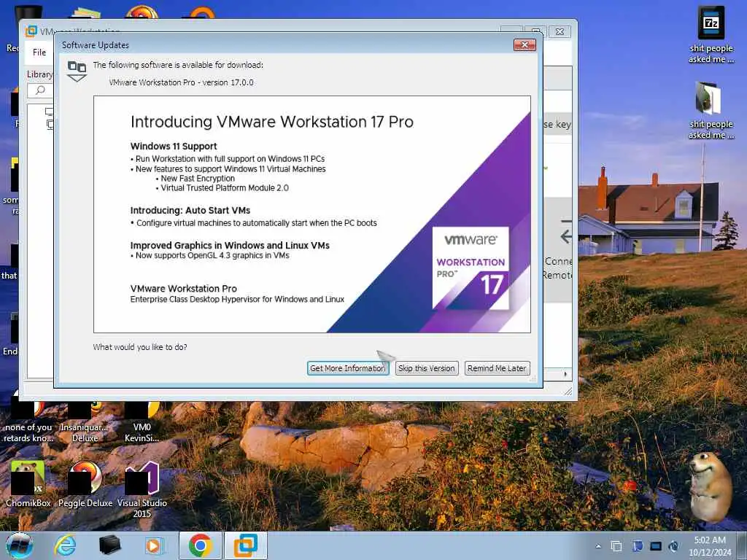Image resolution: width=747 pixels, height=560 pixels.
Task: Click 'VMware Workstation Pro - version 17.0.0' text
Action: [181, 82]
